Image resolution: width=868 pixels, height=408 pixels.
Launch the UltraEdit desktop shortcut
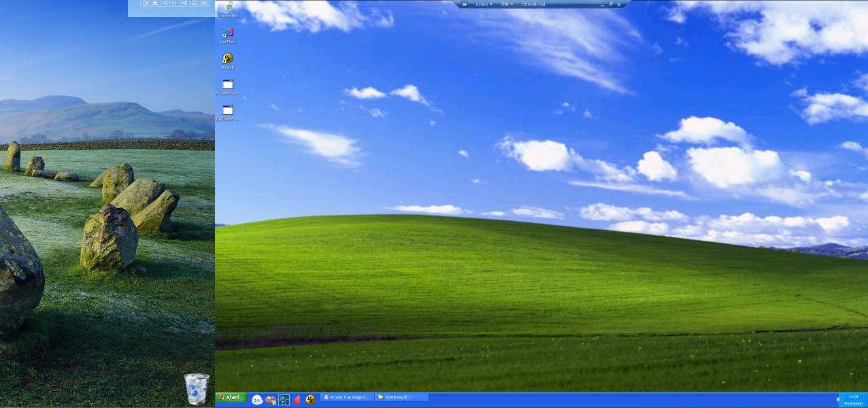(228, 58)
